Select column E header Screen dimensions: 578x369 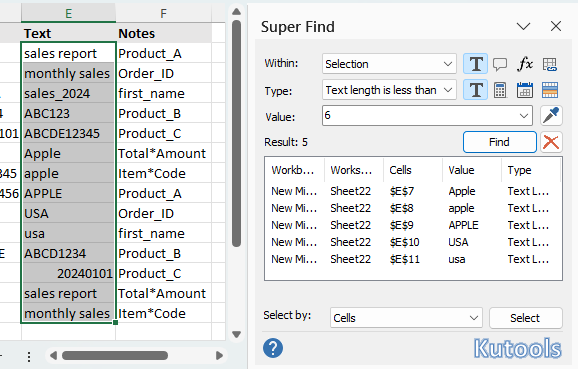pyautogui.click(x=69, y=14)
